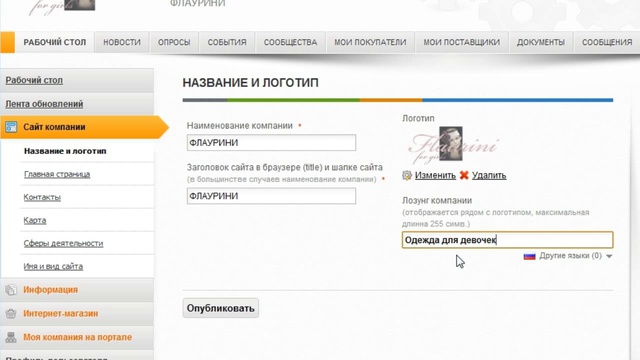640x360 pixels.
Task: Click the Рабочий стол sidebar link
Action: [34, 80]
